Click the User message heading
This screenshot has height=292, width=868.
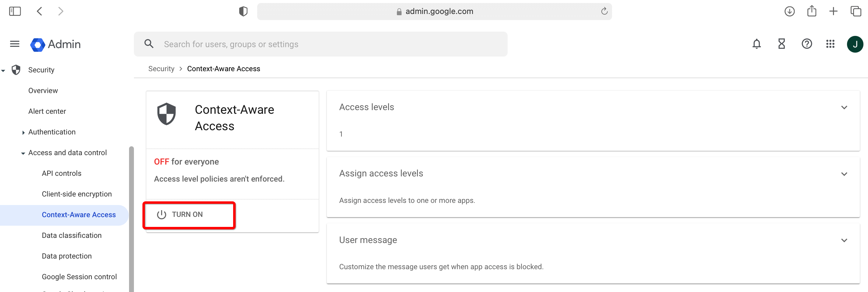coord(368,240)
